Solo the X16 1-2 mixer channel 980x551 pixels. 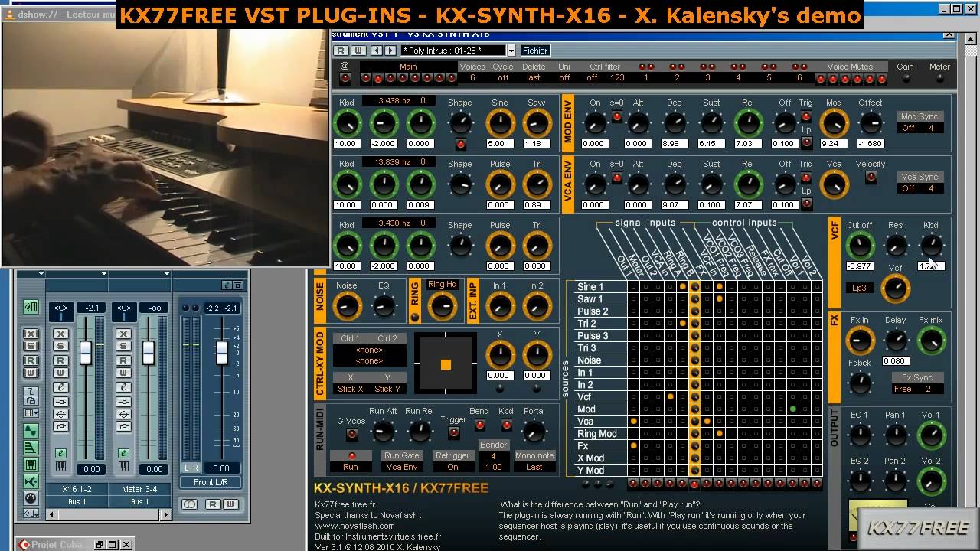(x=61, y=347)
